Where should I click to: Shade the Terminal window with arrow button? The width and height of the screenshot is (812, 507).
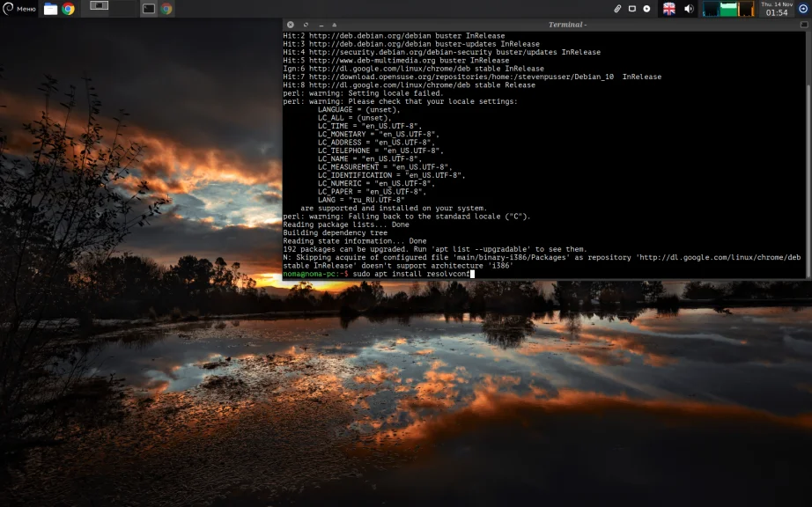click(x=335, y=25)
